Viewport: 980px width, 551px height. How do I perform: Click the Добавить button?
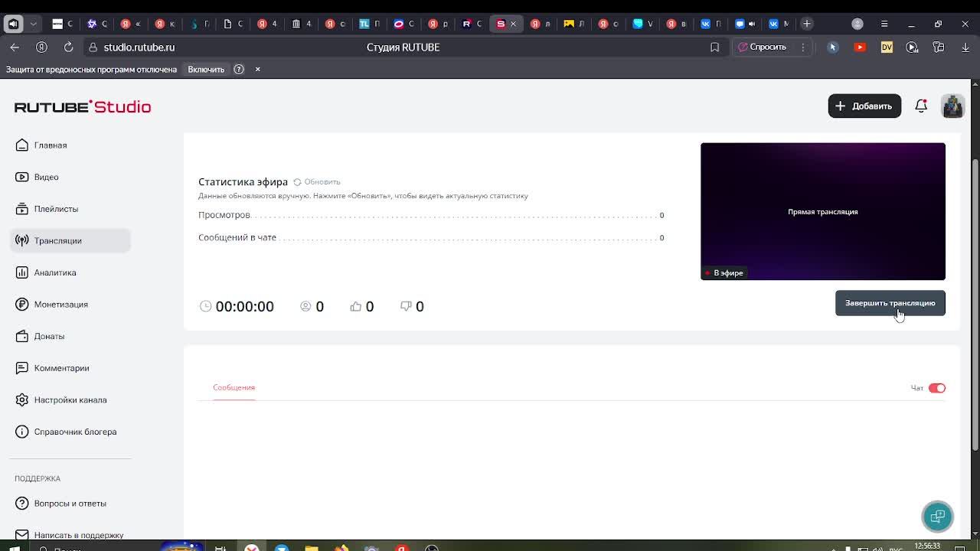(864, 106)
